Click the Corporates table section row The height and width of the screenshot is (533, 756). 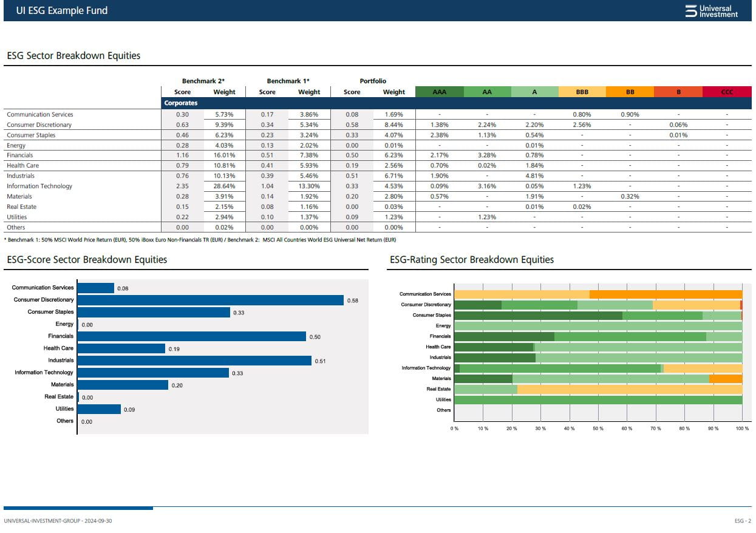180,103
